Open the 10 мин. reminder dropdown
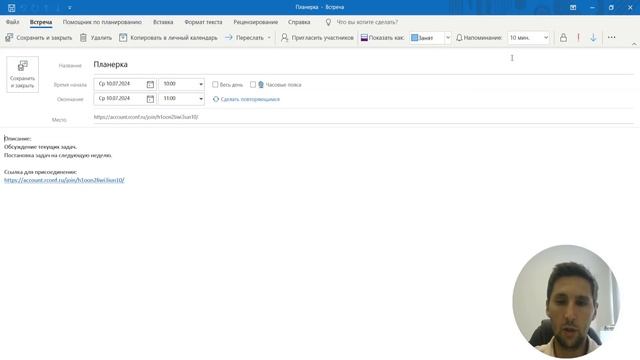This screenshot has height=360, width=640. 546,38
